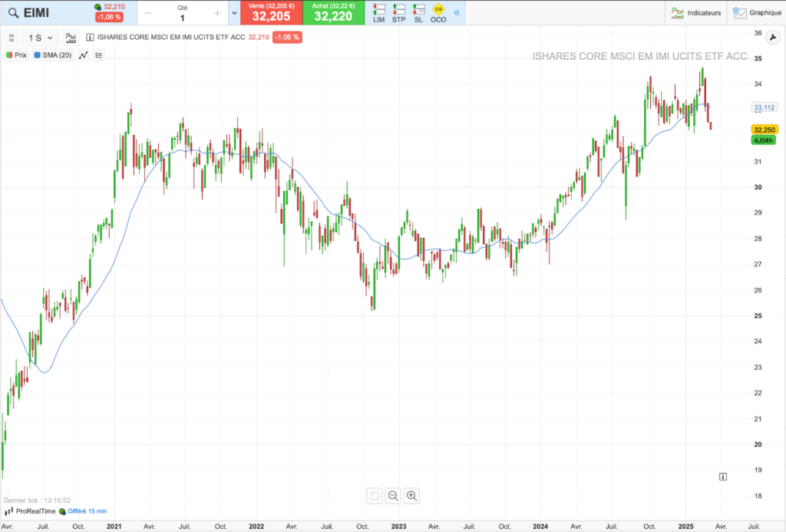Click the red Vente 32,205 sell button
This screenshot has height=532, width=786.
coord(271,12)
